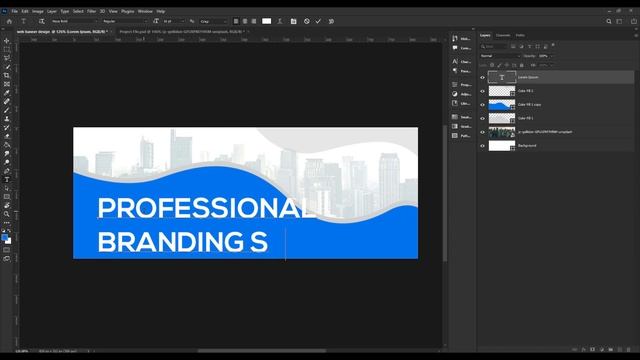This screenshot has height=360, width=640.
Task: Open search icon at top right
Action: coord(609,21)
